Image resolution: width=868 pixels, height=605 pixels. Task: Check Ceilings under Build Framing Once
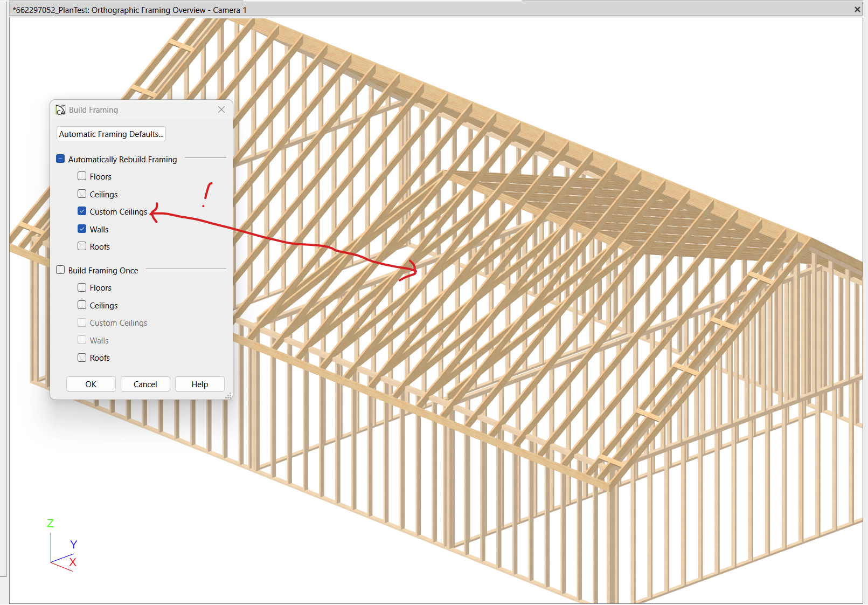(x=82, y=305)
